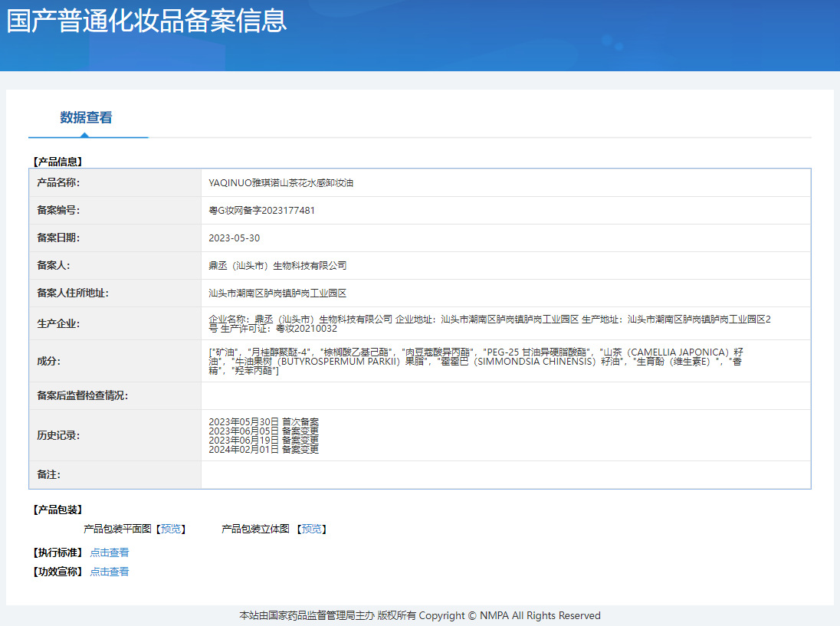Open the 数据查看 tab
Screen dimensions: 840x626
[87, 118]
